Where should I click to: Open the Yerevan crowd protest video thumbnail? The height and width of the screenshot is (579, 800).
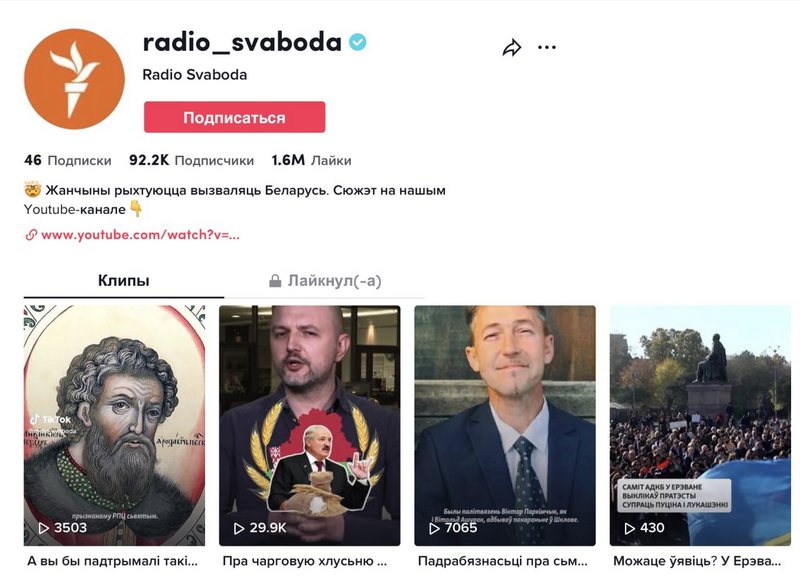[x=700, y=425]
